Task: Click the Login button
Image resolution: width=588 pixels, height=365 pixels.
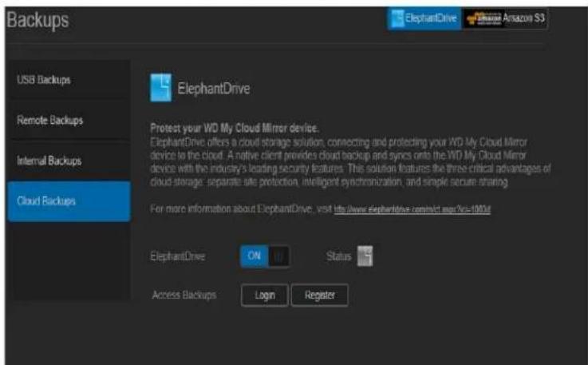Action: click(265, 296)
